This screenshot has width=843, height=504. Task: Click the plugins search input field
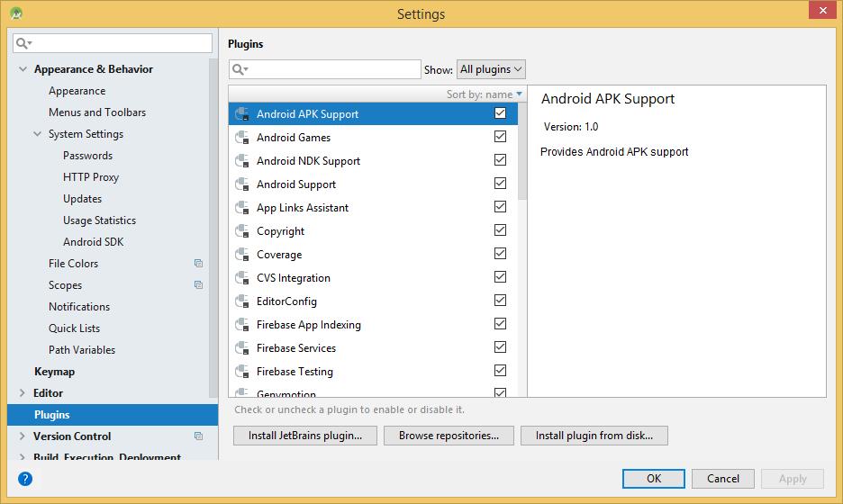pos(325,69)
